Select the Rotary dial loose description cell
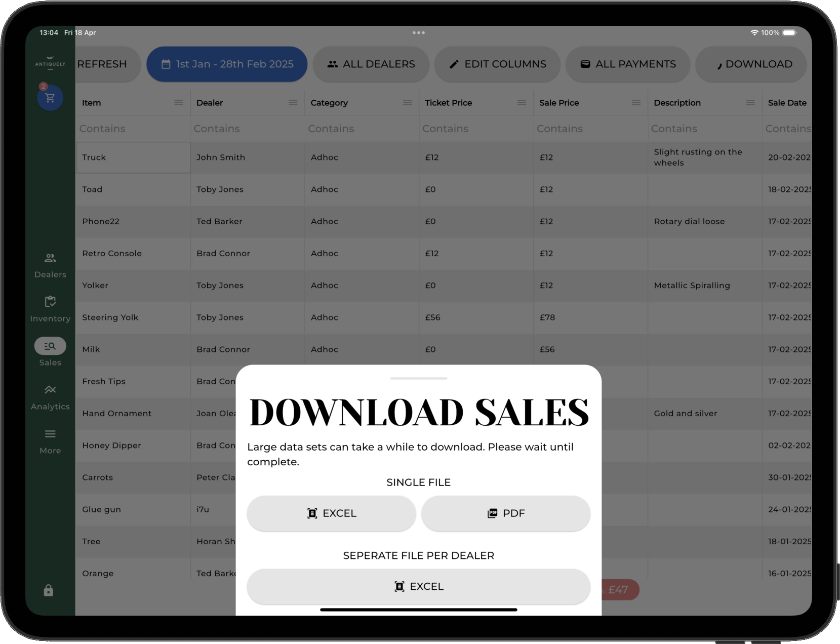Screen dimensions: 840x644 point(705,221)
